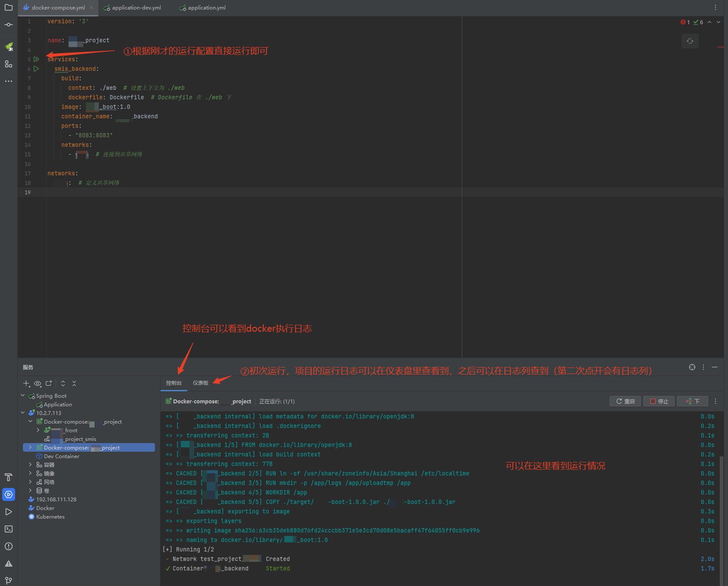Image resolution: width=728 pixels, height=586 pixels.
Task: Open the Build hammer tool window
Action: tap(9, 477)
